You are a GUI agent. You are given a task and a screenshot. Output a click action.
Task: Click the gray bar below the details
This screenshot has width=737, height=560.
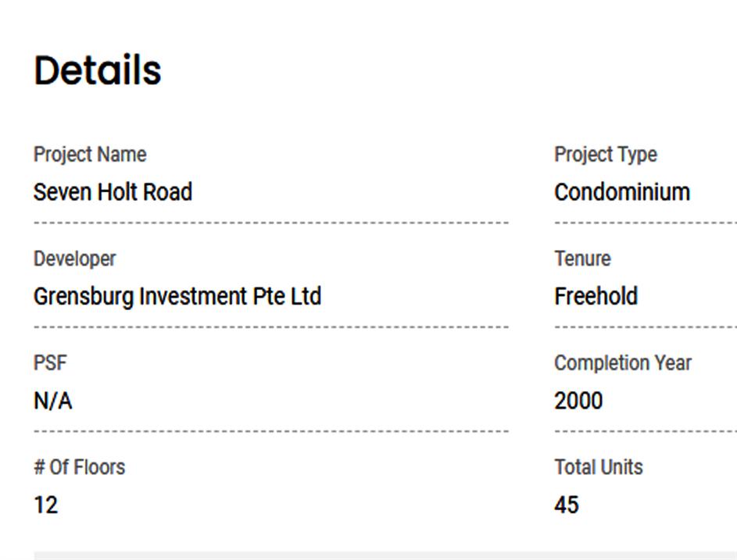(x=383, y=555)
